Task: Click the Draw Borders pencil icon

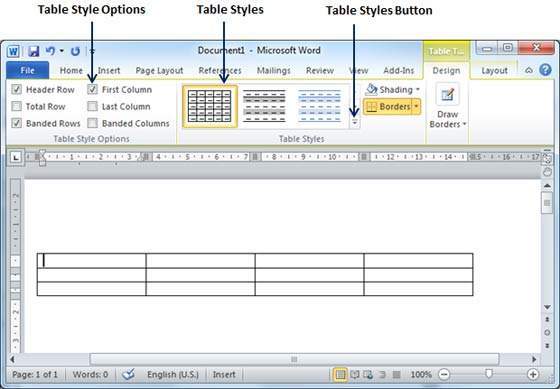Action: point(447,95)
